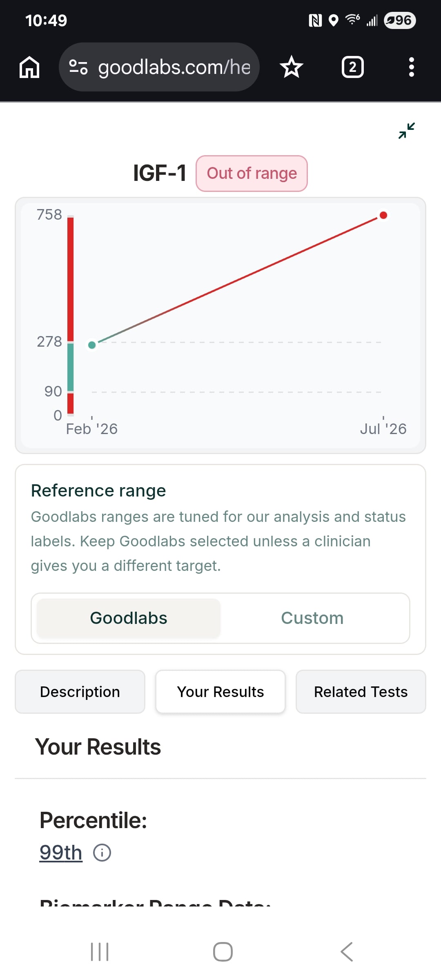Open Android recent apps icon
Screen dimensions: 441x980
pos(100,952)
